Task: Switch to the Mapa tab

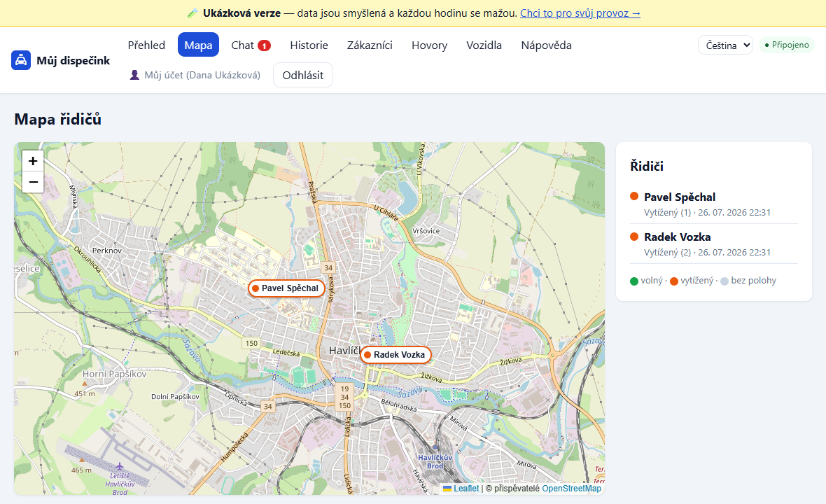Action: pos(198,45)
